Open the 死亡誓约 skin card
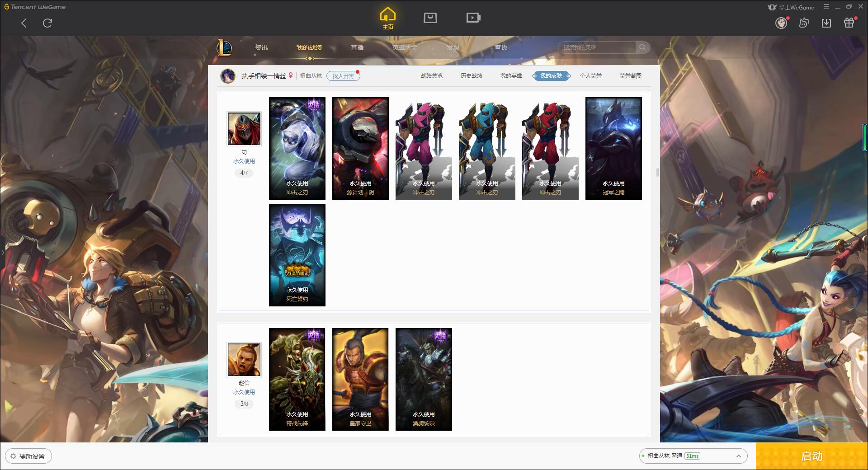The image size is (868, 470). (297, 255)
